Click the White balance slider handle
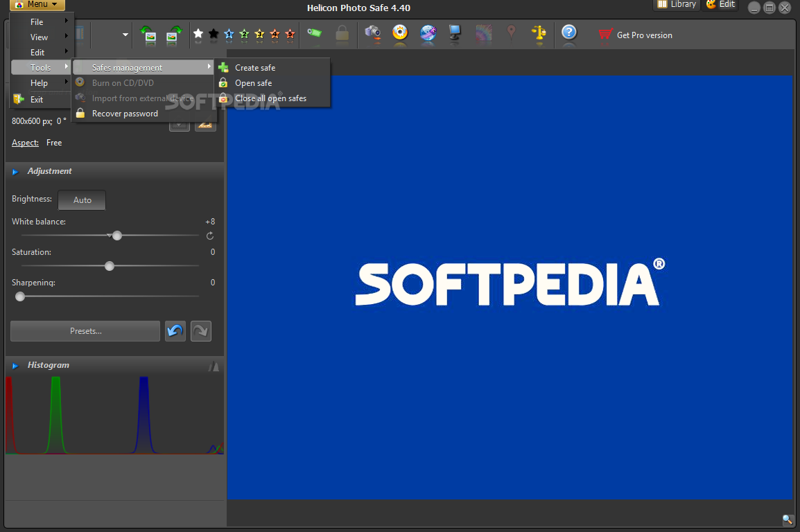The width and height of the screenshot is (800, 532). (x=117, y=236)
